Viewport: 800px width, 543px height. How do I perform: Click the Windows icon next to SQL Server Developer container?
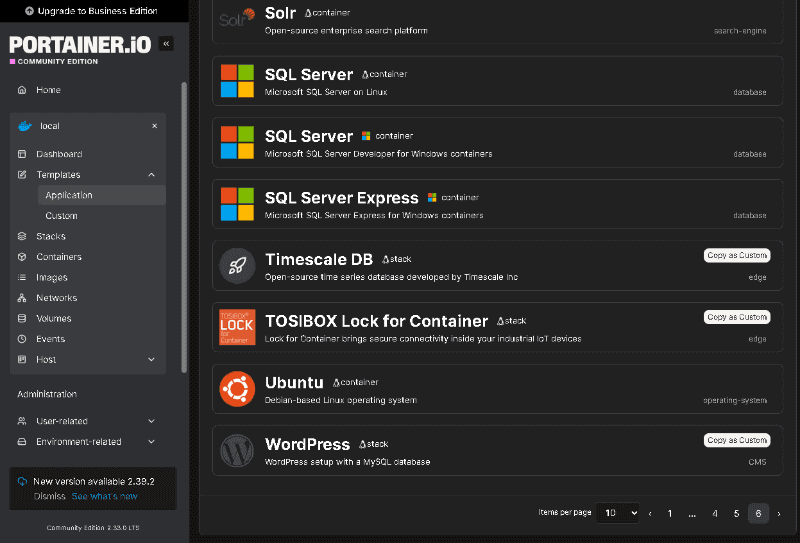click(366, 136)
